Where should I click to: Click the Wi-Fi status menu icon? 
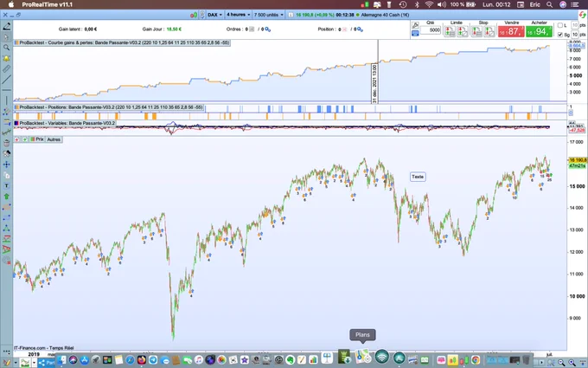(429, 4)
